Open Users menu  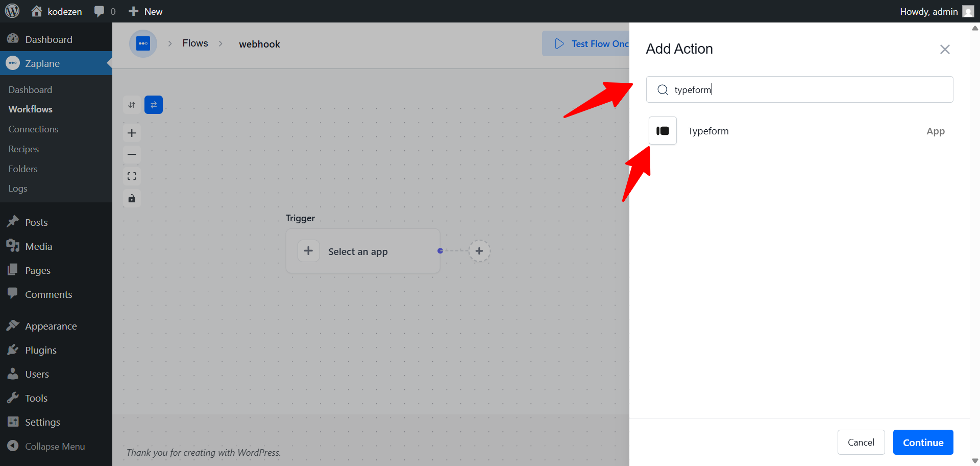(56, 374)
